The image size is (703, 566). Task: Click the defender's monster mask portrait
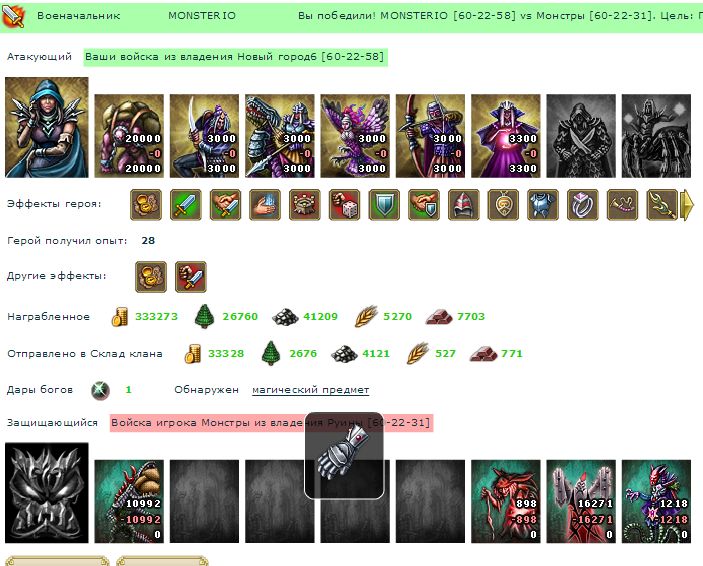[47, 493]
